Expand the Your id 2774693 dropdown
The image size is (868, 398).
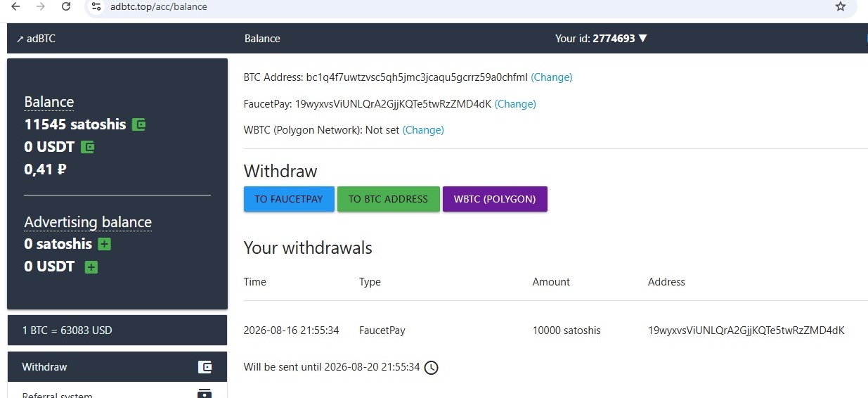click(601, 39)
